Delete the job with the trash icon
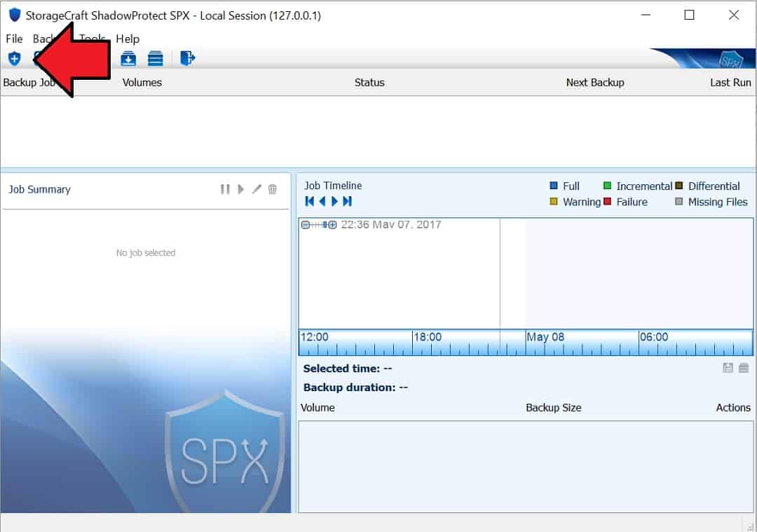Viewport: 757px width, 532px height. pos(272,189)
